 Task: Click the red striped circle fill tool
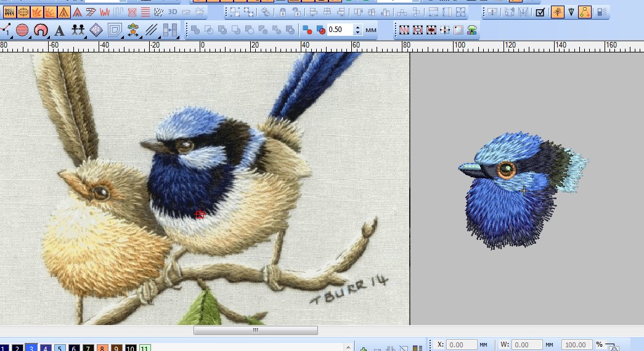[x=22, y=30]
